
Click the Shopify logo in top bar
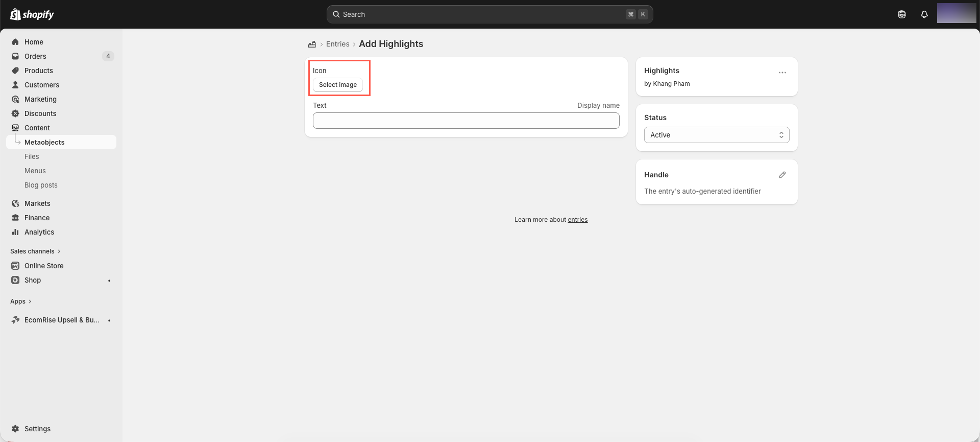[x=32, y=14]
